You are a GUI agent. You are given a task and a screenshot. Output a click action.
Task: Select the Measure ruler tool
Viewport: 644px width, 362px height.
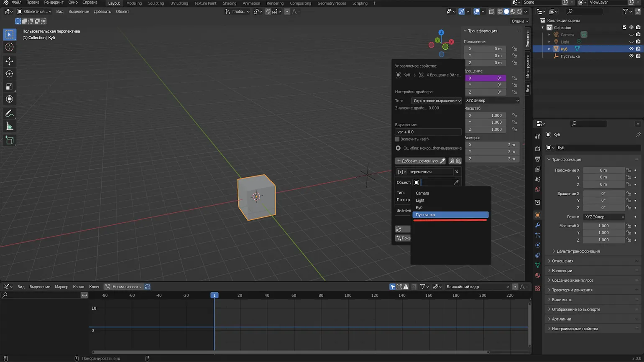pos(9,127)
